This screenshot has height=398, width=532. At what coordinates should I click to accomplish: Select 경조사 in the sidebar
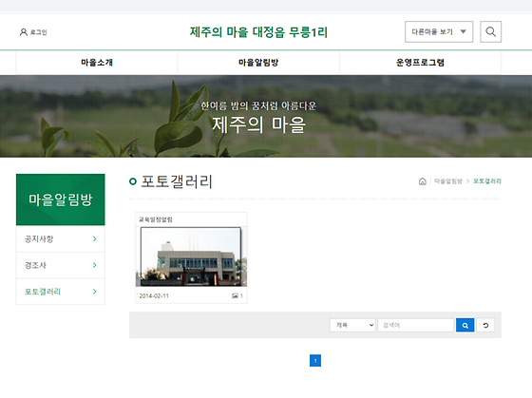[x=61, y=265]
